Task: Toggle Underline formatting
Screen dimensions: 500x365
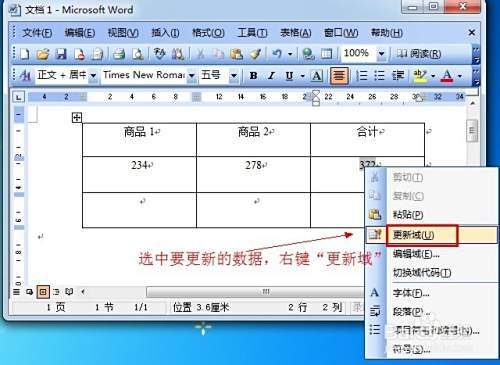Action: pyautogui.click(x=289, y=76)
